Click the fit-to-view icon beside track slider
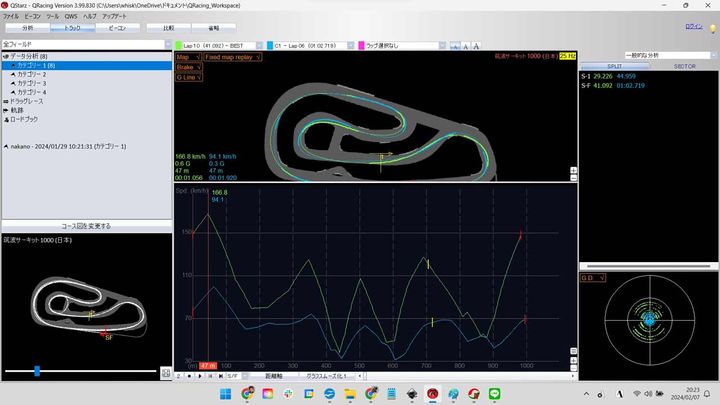Screen dimensions: 720x405 (x=165, y=371)
